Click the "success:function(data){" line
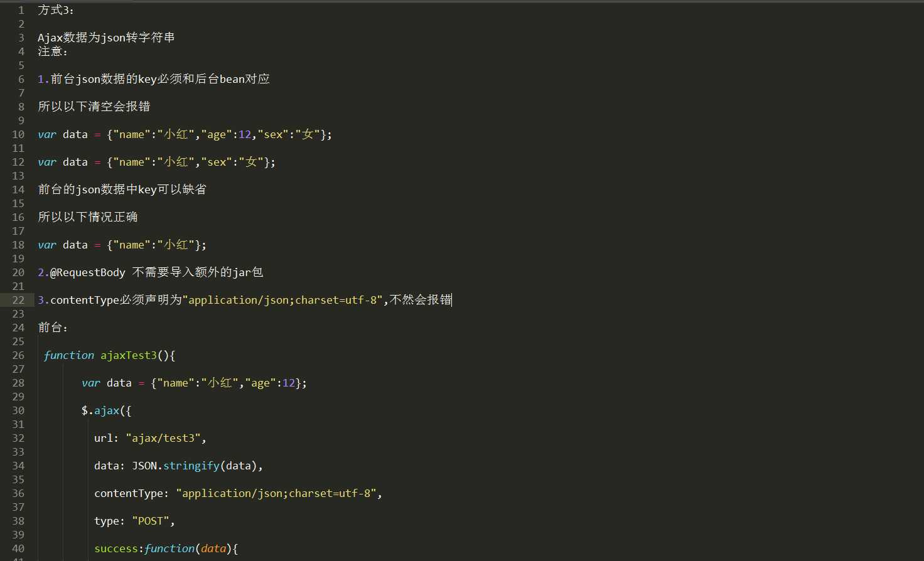Screen dimensions: 924x561 [x=166, y=548]
